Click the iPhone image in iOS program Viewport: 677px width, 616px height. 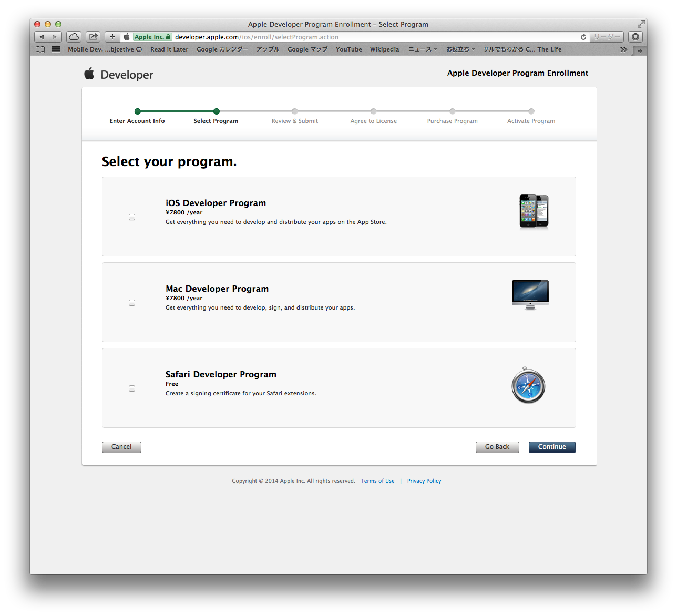point(534,211)
